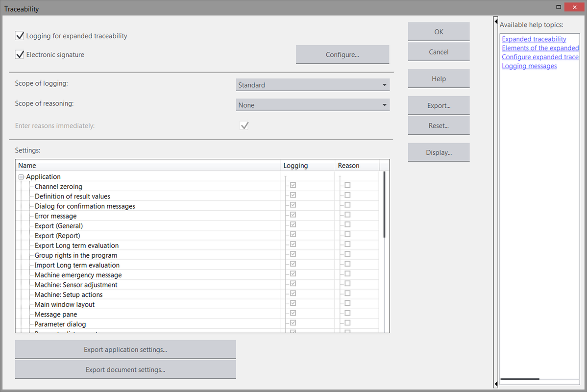The height and width of the screenshot is (392, 587).
Task: Open the Logging messages help topic
Action: coord(529,66)
